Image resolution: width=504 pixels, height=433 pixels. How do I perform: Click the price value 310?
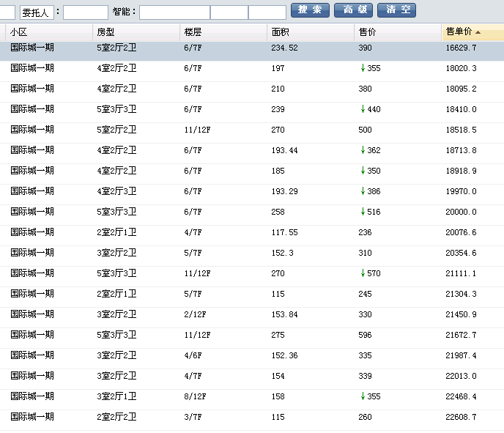pos(365,253)
